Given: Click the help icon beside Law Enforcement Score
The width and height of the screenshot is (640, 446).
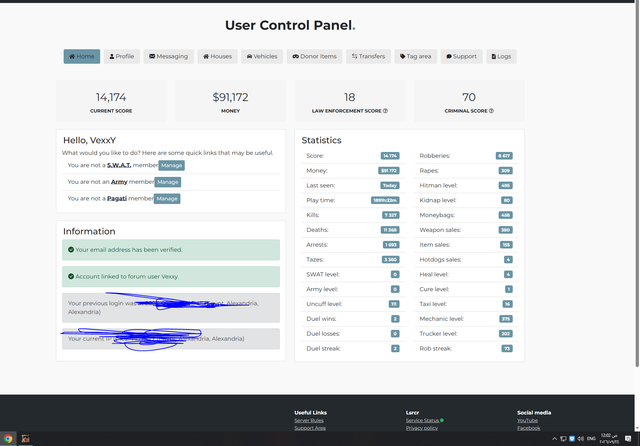Looking at the screenshot, I should click(x=385, y=111).
